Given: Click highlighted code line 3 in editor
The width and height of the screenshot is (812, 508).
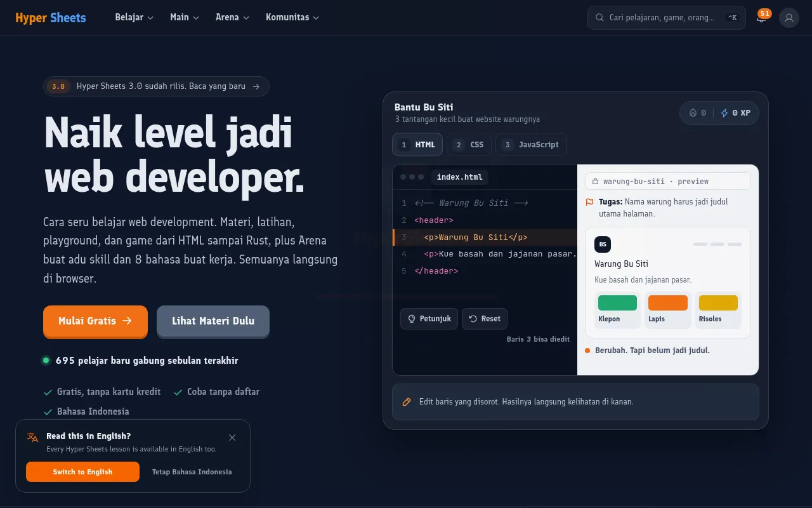Looking at the screenshot, I should tap(485, 237).
